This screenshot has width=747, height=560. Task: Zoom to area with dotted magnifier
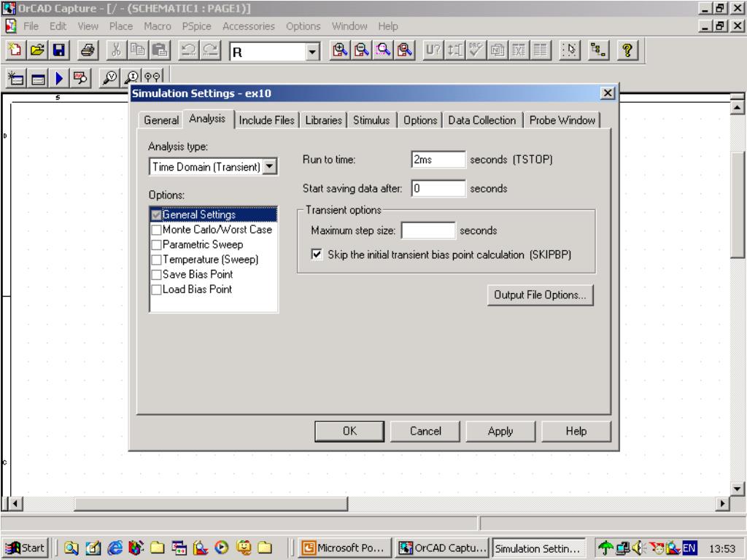[x=384, y=50]
